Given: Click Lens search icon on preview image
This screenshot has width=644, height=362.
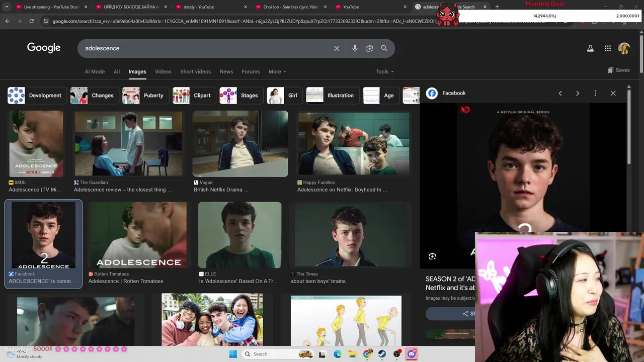Looking at the screenshot, I should [x=432, y=256].
